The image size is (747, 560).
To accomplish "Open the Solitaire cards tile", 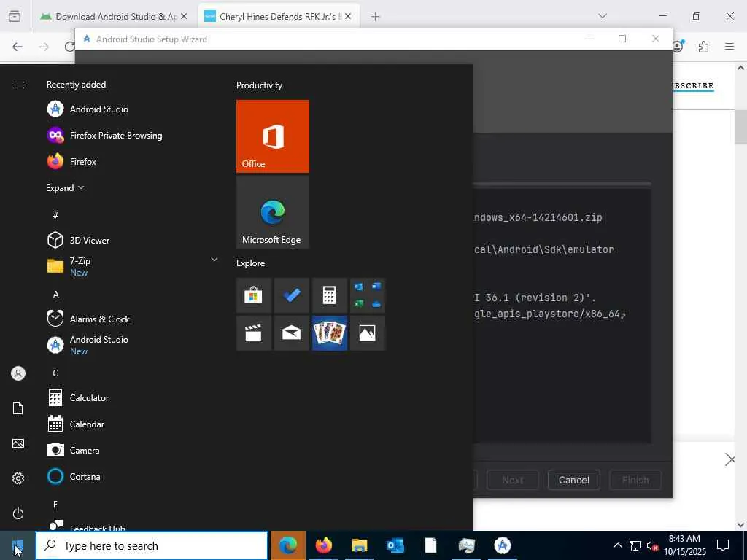I will pyautogui.click(x=329, y=332).
